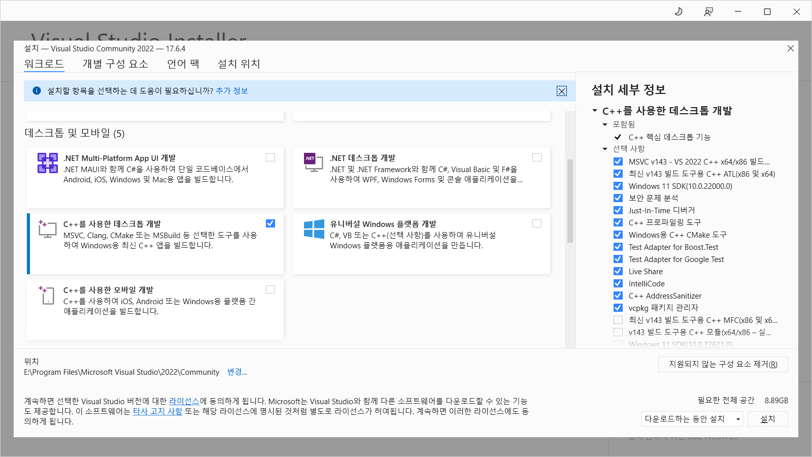
Task: Check v143 빌드 도구용 C++ 모듈 option
Action: [x=618, y=332]
